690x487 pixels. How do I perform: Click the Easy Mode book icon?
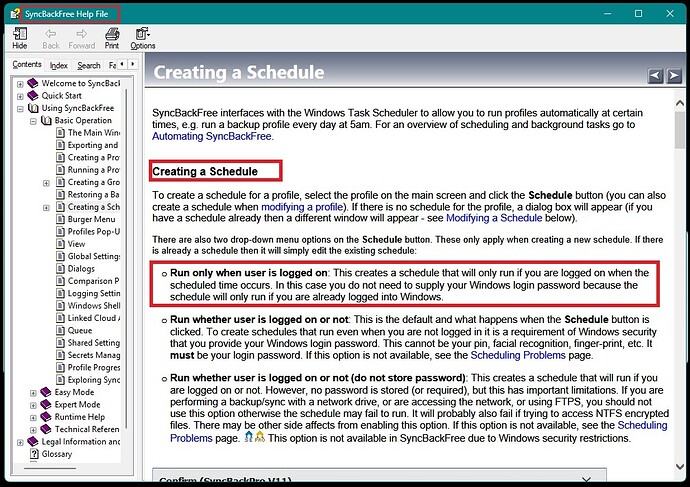pos(46,392)
